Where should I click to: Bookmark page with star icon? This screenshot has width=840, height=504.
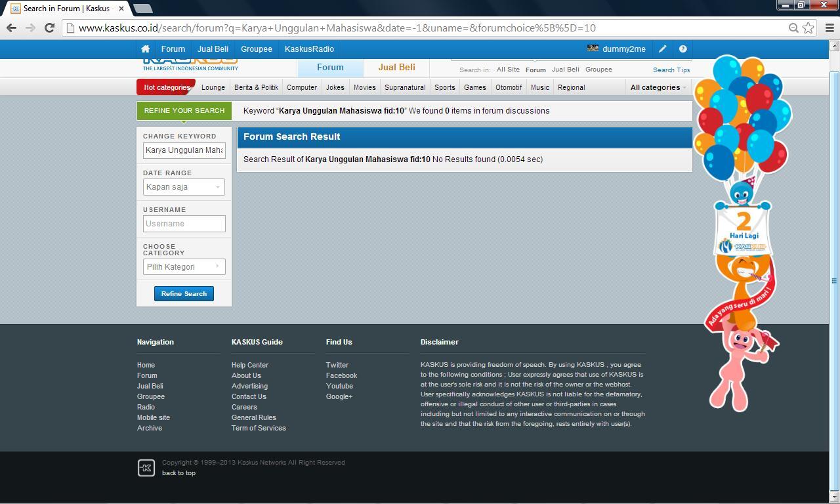pyautogui.click(x=808, y=28)
